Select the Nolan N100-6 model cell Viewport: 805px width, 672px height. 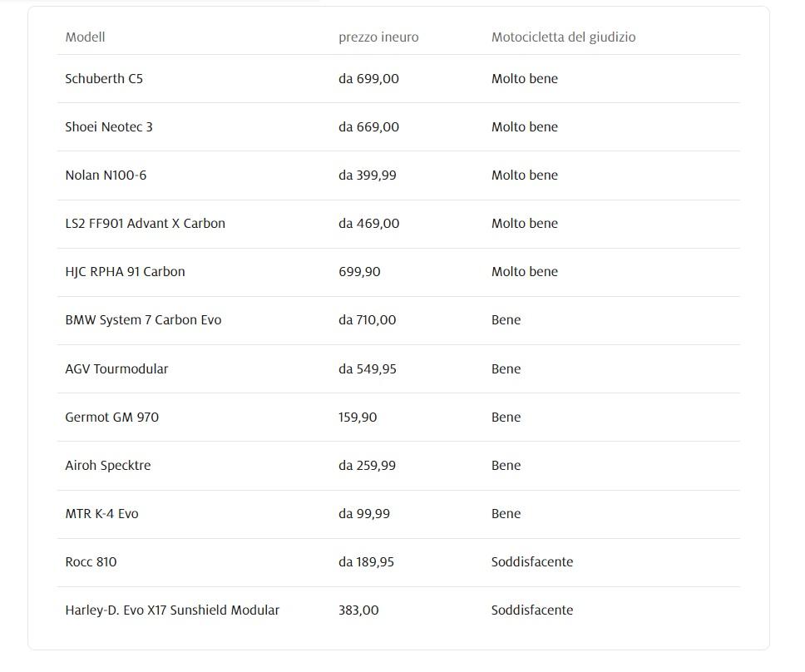tap(106, 175)
